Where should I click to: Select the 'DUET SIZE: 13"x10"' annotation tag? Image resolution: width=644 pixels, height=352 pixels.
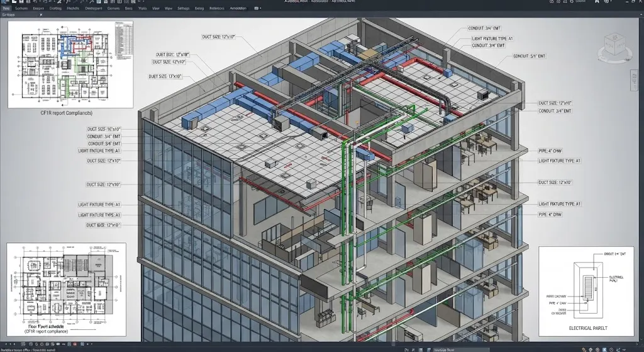(x=165, y=76)
